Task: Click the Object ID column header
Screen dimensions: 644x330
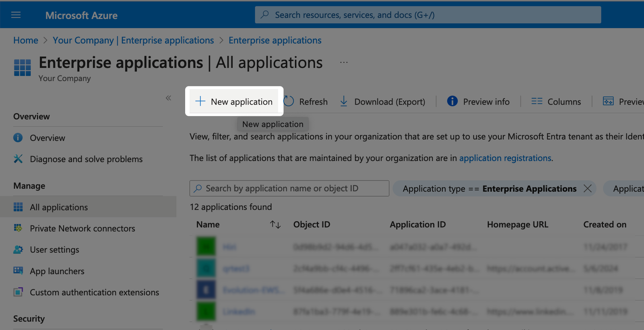Action: [312, 224]
